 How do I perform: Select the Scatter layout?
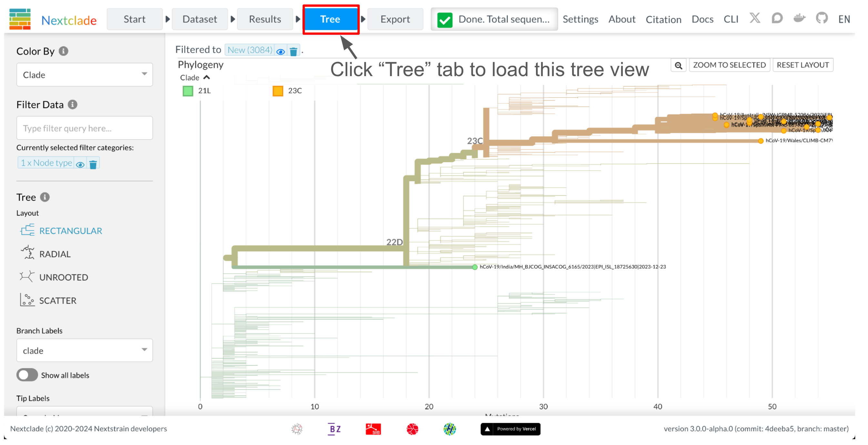click(48, 300)
